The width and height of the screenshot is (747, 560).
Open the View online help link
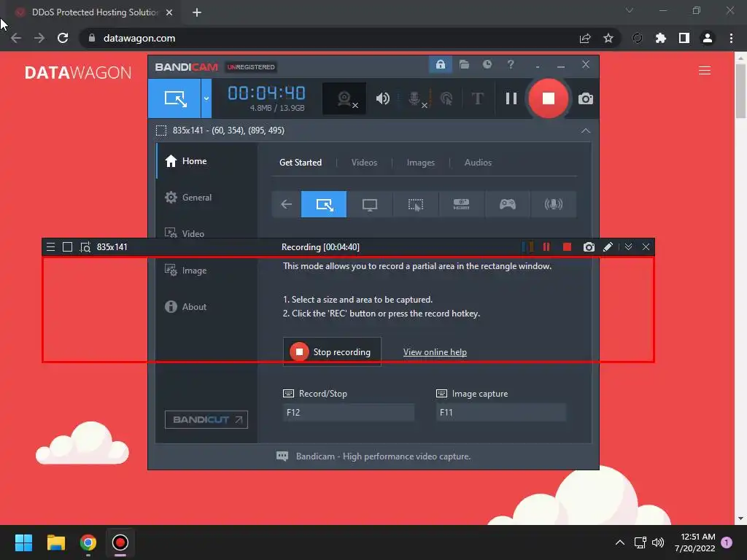(435, 352)
